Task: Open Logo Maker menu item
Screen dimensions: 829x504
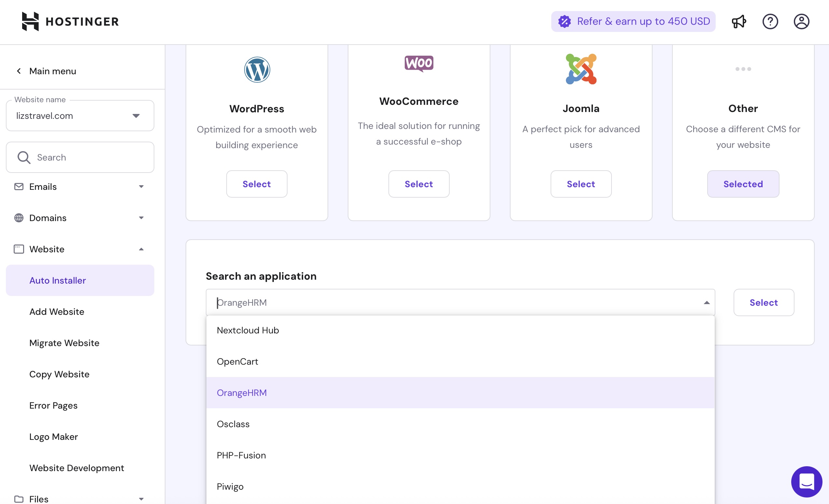Action: 80,437
